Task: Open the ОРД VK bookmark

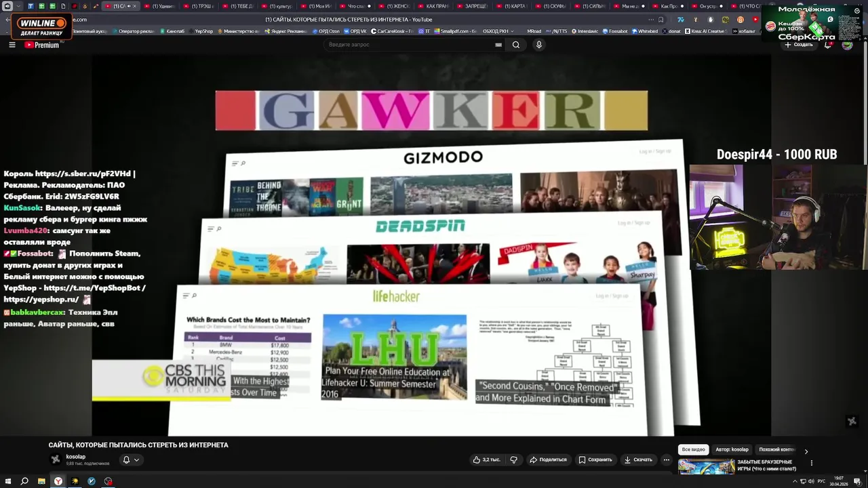Action: [355, 31]
